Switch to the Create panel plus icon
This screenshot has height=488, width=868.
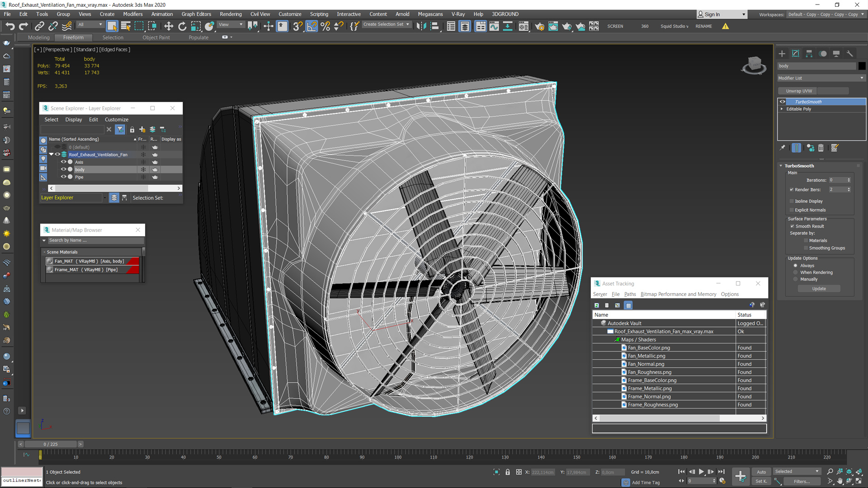tap(782, 53)
